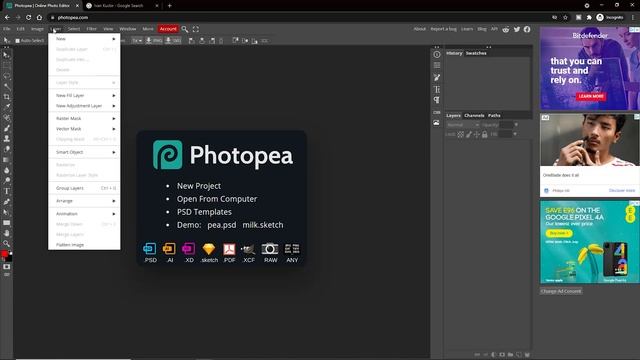640x360 pixels.
Task: Open the Paragraph panel icon
Action: pyautogui.click(x=437, y=100)
